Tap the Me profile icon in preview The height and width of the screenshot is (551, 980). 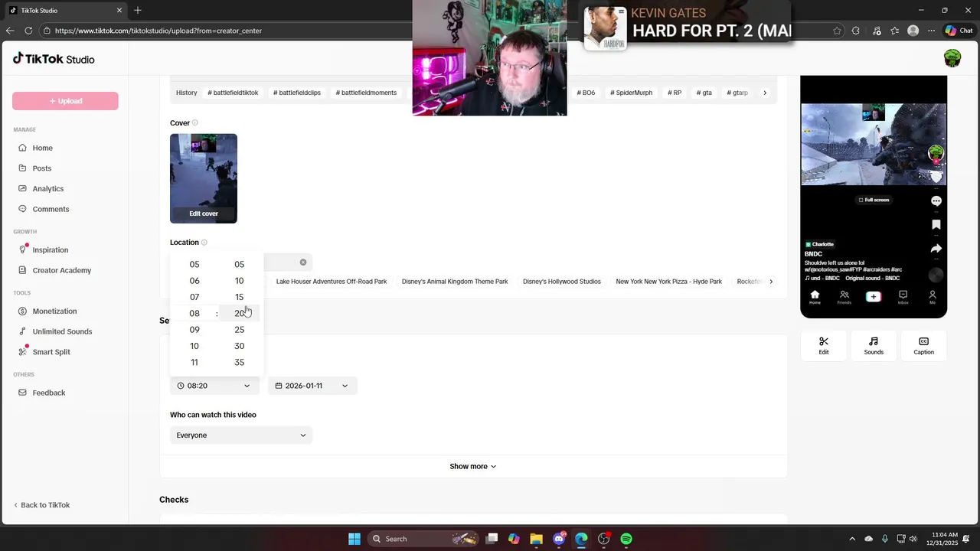pos(932,297)
